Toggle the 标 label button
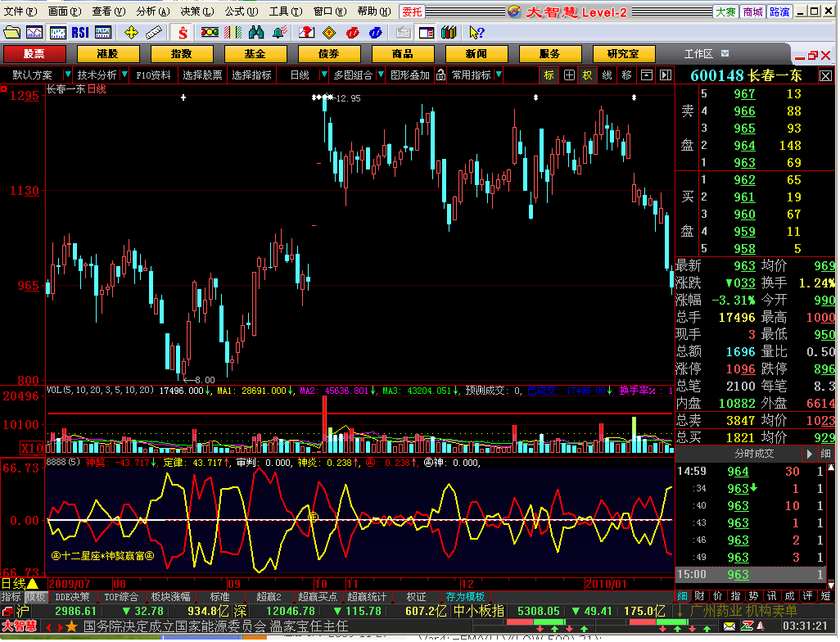 click(549, 75)
